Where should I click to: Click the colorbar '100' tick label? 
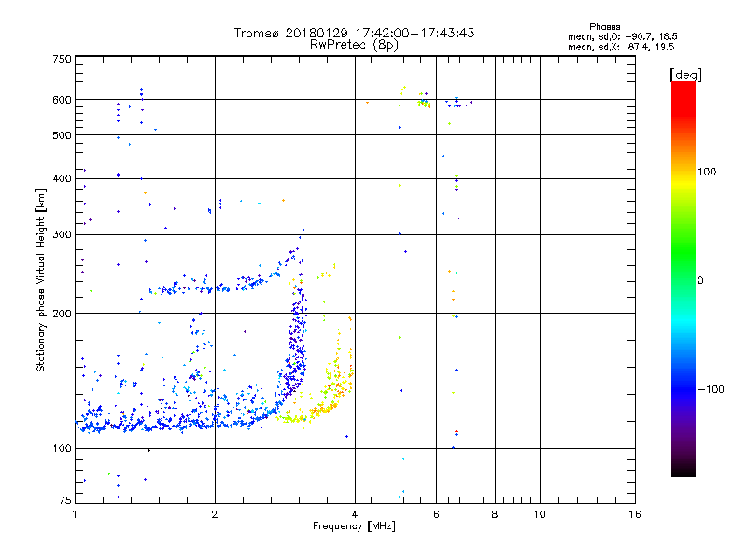click(x=707, y=172)
